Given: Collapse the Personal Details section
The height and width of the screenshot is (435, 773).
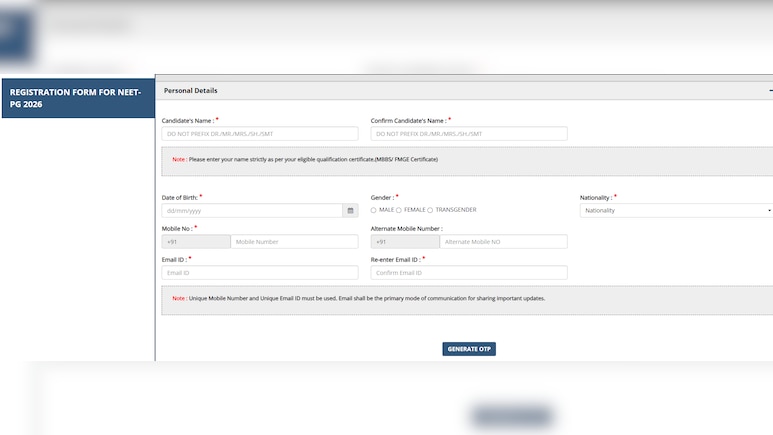Looking at the screenshot, I should click(x=770, y=91).
